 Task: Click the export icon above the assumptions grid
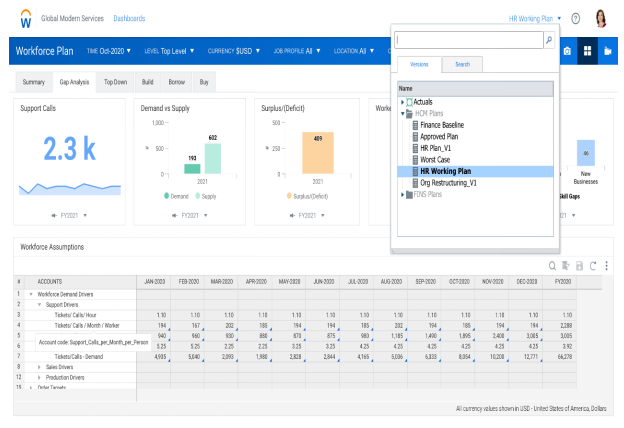click(x=566, y=266)
